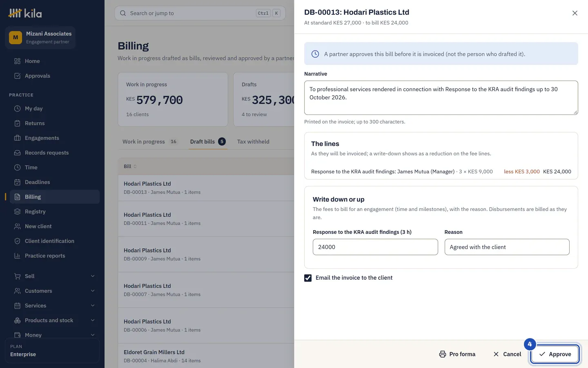Click the Work in progress summary card

(173, 99)
